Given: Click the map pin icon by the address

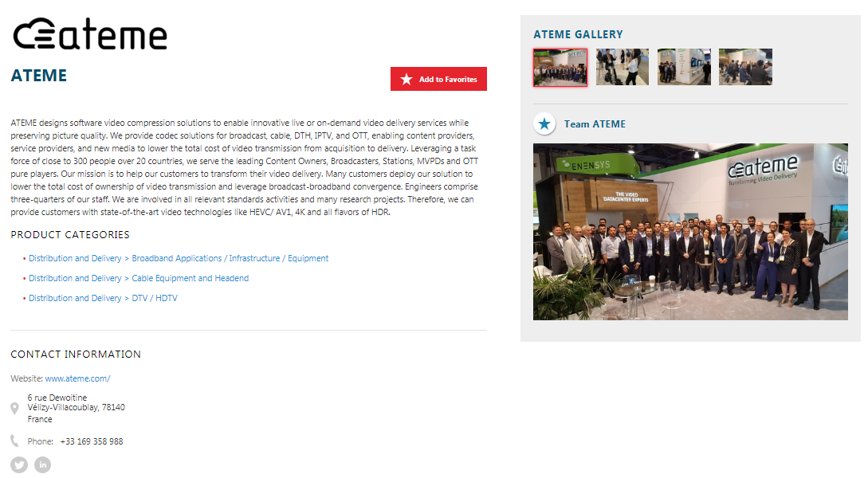Looking at the screenshot, I should [x=15, y=408].
